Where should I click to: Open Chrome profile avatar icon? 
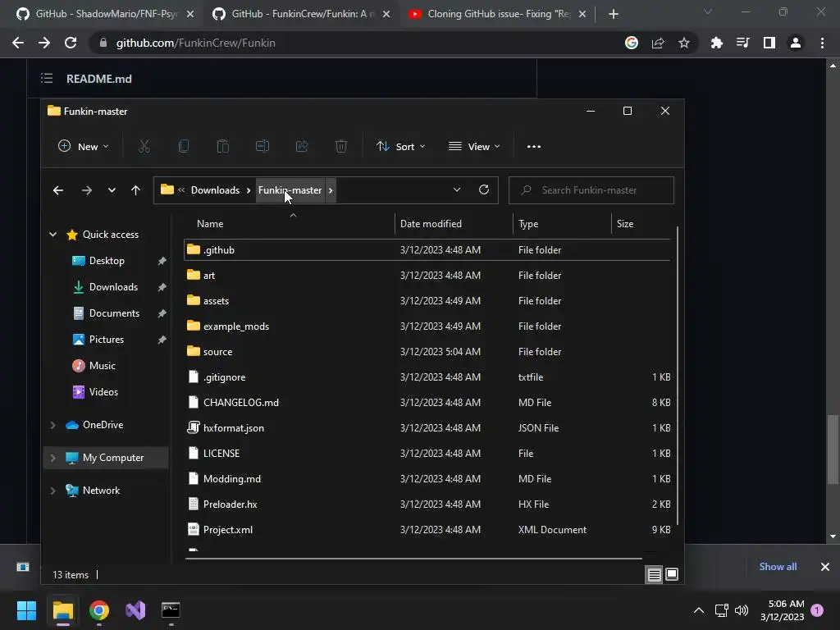[x=796, y=43]
